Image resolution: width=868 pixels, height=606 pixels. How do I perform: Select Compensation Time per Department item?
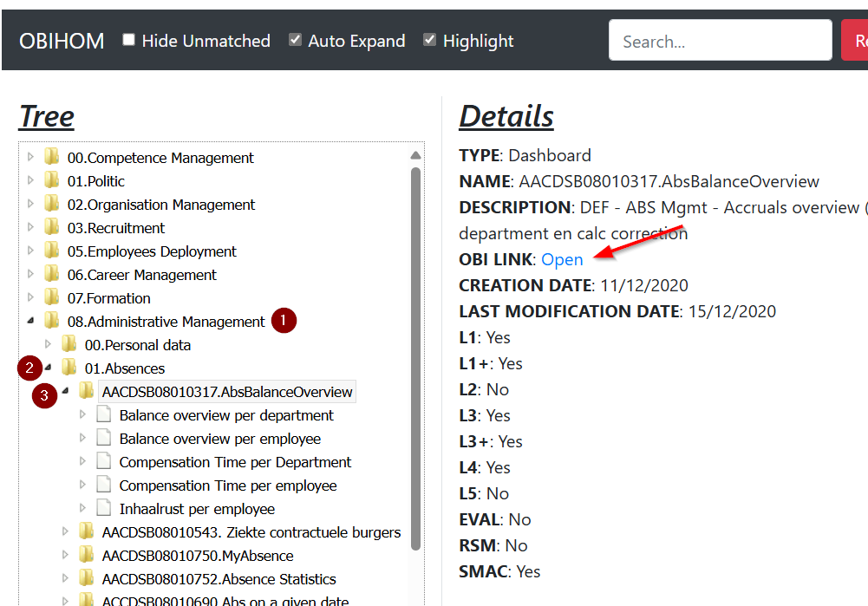pyautogui.click(x=235, y=462)
